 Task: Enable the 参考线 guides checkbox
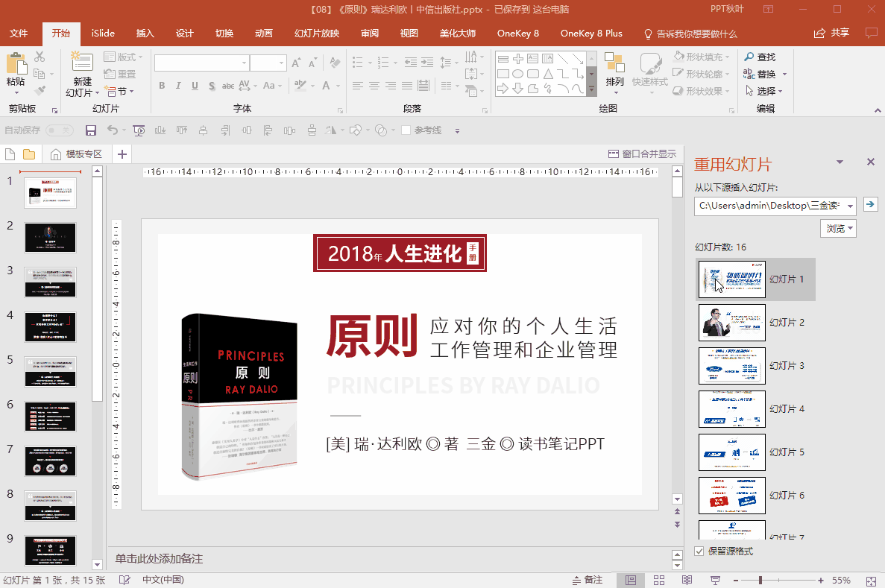point(404,130)
